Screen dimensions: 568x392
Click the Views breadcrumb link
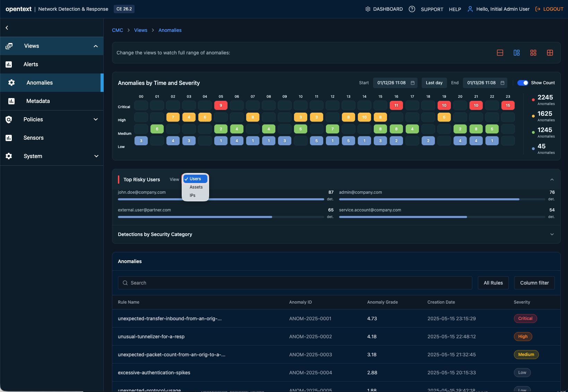140,30
